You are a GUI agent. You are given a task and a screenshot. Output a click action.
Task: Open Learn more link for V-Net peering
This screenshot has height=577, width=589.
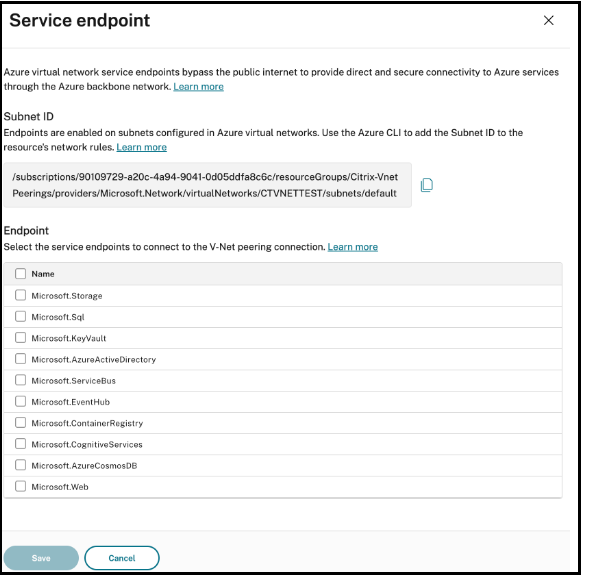[x=353, y=247]
